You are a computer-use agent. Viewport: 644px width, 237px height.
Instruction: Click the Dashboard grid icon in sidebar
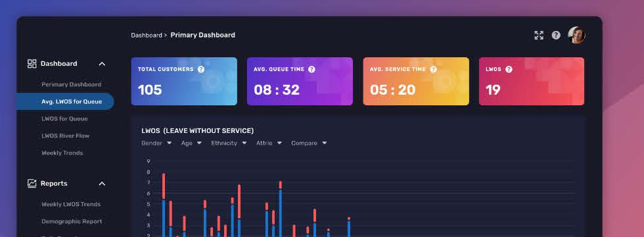point(32,63)
